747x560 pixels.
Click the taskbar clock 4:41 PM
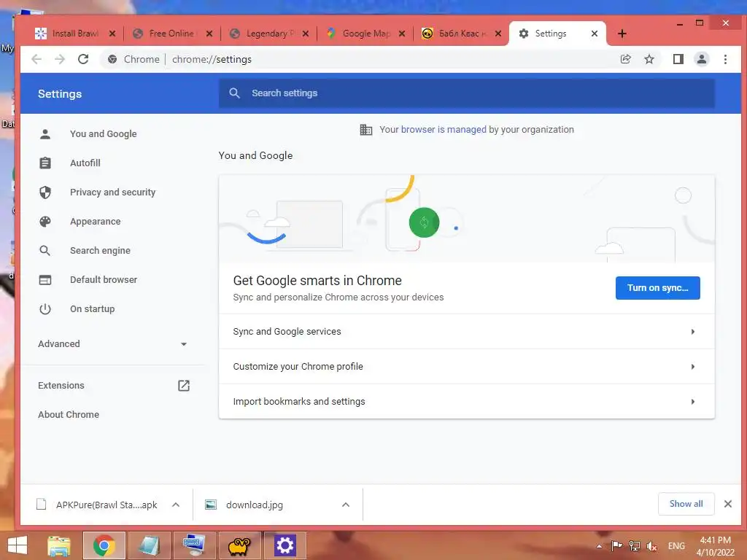tap(715, 545)
